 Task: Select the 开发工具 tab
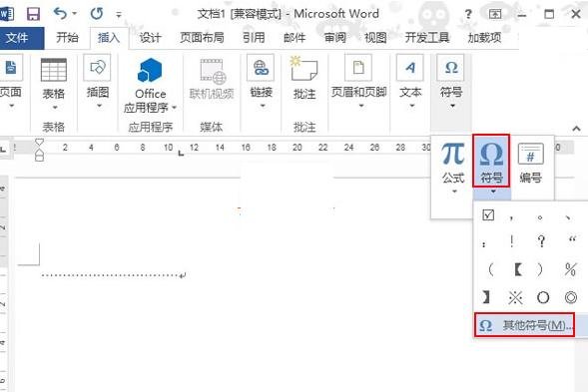426,38
